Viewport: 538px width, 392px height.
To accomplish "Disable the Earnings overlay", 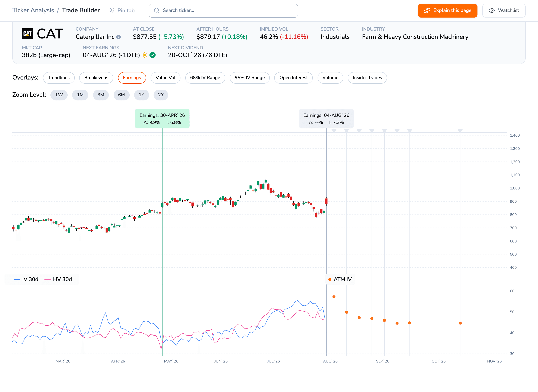I will point(132,78).
